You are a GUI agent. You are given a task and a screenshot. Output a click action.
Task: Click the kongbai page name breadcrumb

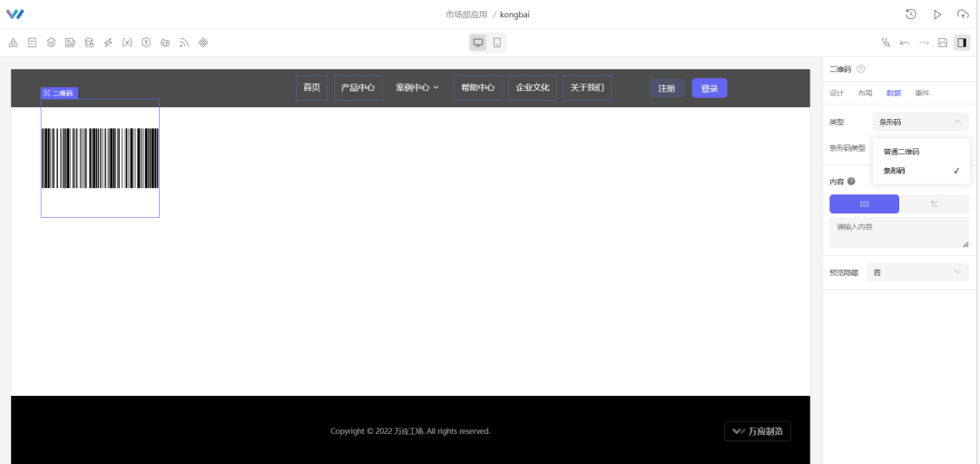tap(515, 15)
